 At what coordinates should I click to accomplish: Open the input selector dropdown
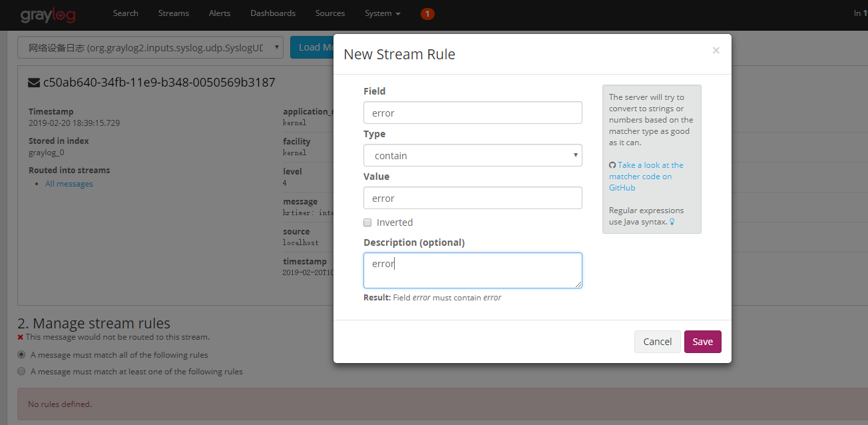coord(150,47)
